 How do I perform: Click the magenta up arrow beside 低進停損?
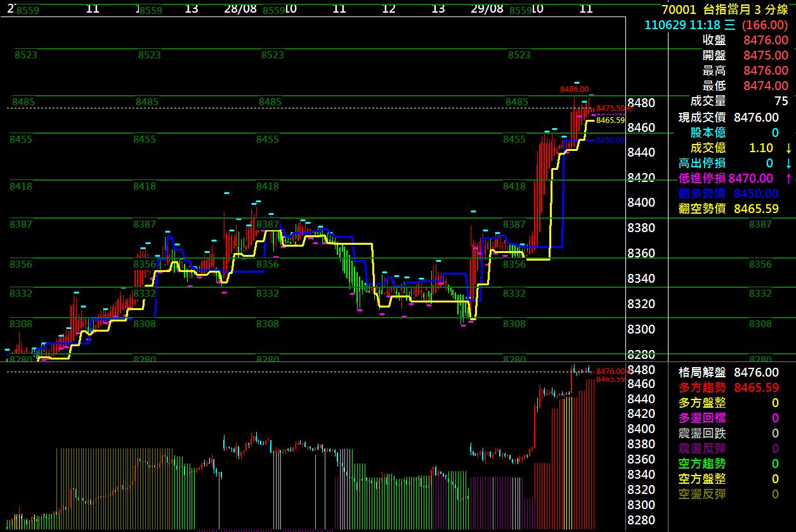click(x=788, y=178)
